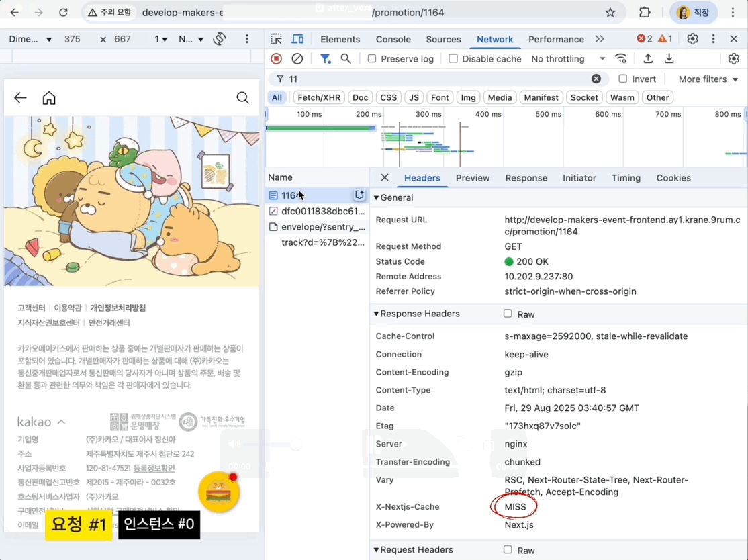Click the override icon beside request 1164
748x560 pixels.
[x=359, y=195]
